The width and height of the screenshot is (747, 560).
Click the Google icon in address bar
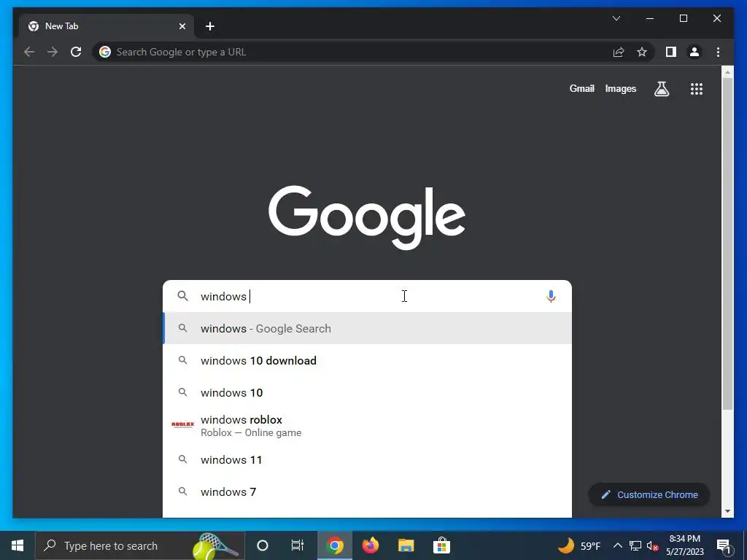tap(105, 52)
